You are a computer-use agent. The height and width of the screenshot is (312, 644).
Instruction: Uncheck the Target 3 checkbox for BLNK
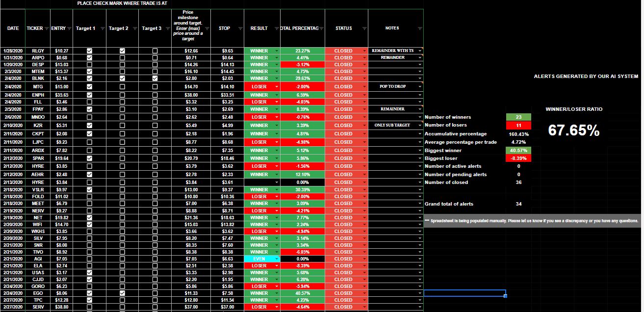click(x=155, y=78)
